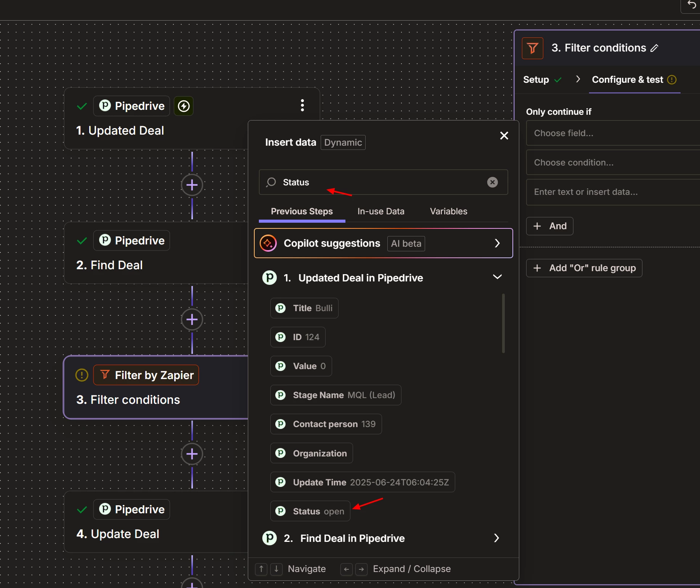Image resolution: width=700 pixels, height=588 pixels.
Task: Close the Insert data popup
Action: point(504,136)
